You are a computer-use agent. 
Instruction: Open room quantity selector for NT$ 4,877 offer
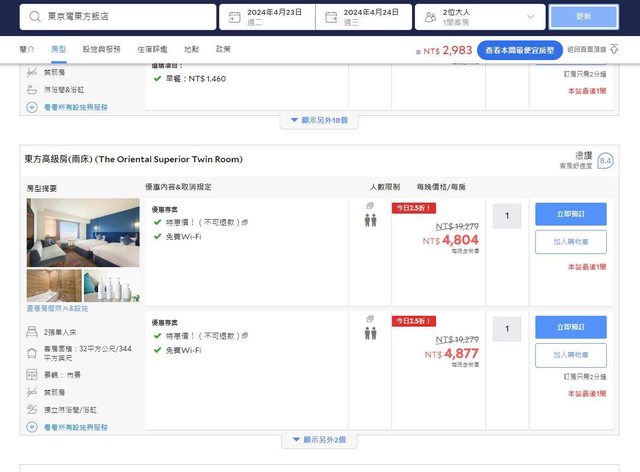(507, 328)
